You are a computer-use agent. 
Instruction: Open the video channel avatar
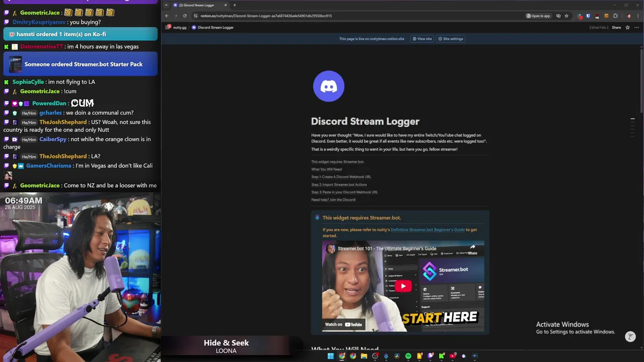[x=331, y=248]
